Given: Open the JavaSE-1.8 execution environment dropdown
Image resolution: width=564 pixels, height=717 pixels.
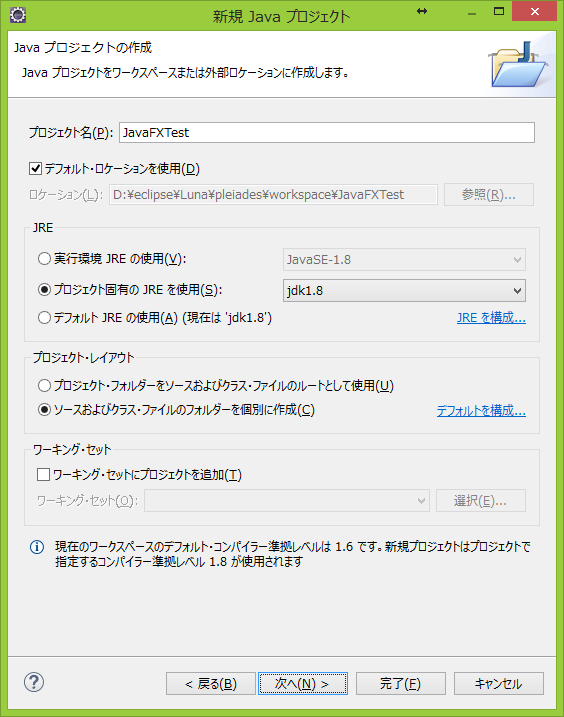Looking at the screenshot, I should pos(404,260).
